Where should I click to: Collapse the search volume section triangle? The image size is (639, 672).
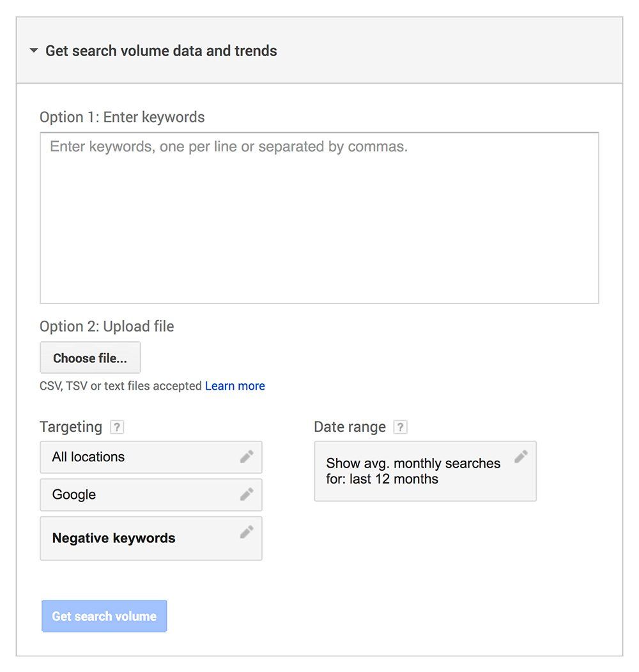34,50
